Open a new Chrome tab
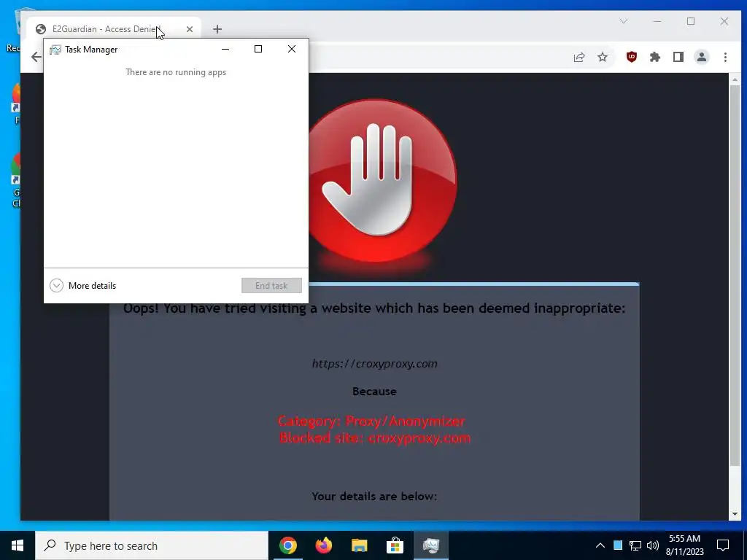Viewport: 747px width, 560px height. [x=217, y=29]
